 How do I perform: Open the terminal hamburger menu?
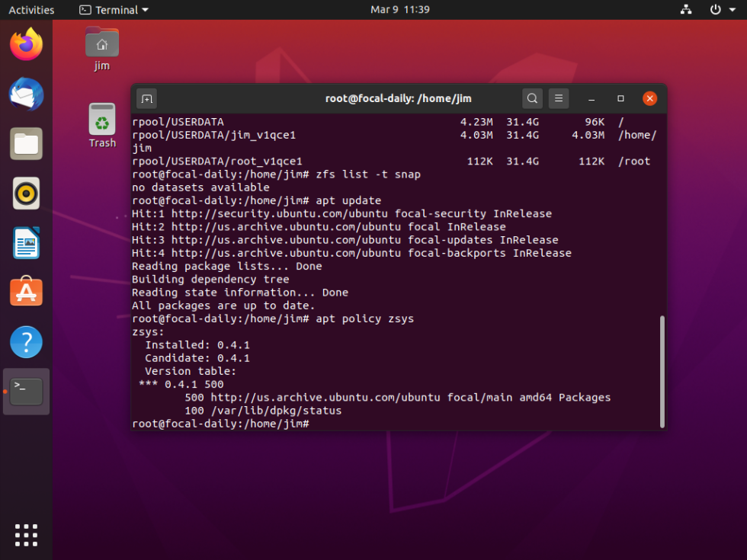558,98
